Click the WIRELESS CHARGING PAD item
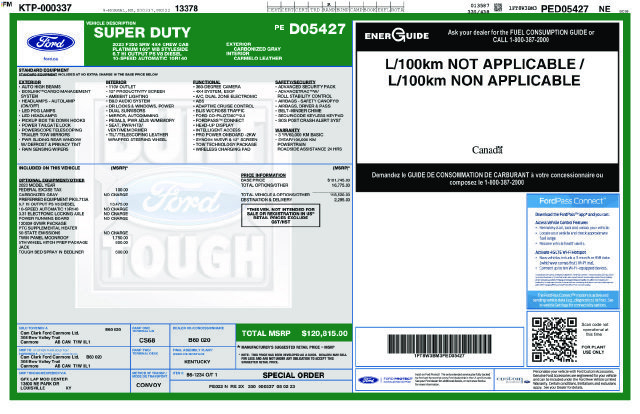The image size is (640, 414). click(x=222, y=149)
